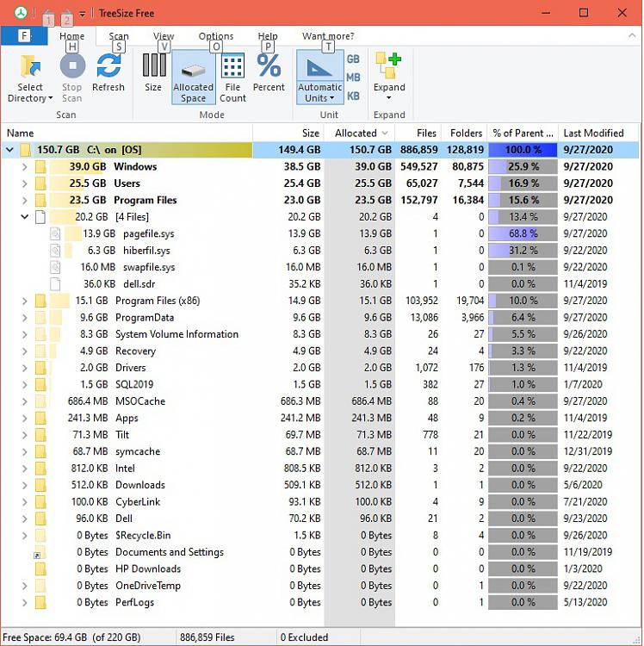Open the Home ribbon tab
644x646 pixels.
[72, 36]
